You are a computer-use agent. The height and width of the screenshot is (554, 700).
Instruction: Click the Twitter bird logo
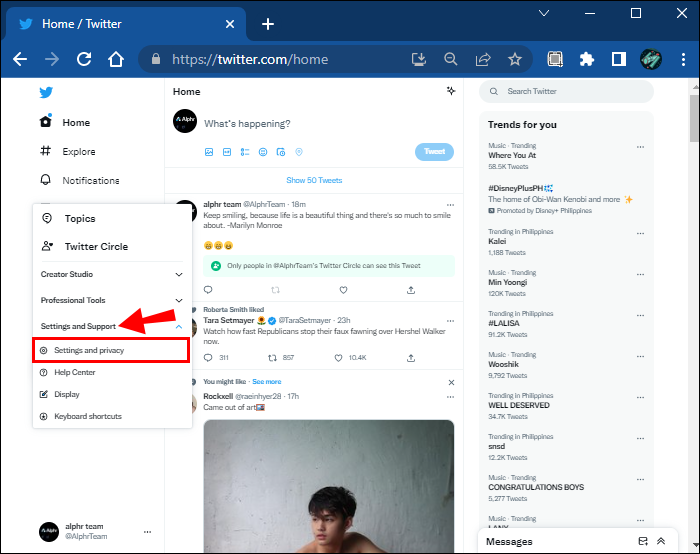pos(45,93)
